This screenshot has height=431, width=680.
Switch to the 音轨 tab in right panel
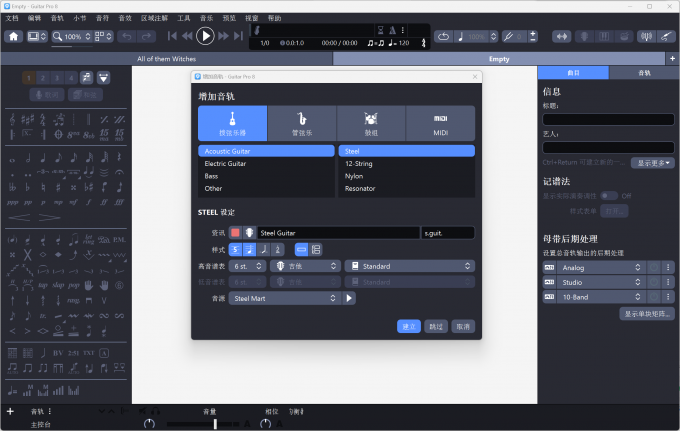[x=644, y=73]
